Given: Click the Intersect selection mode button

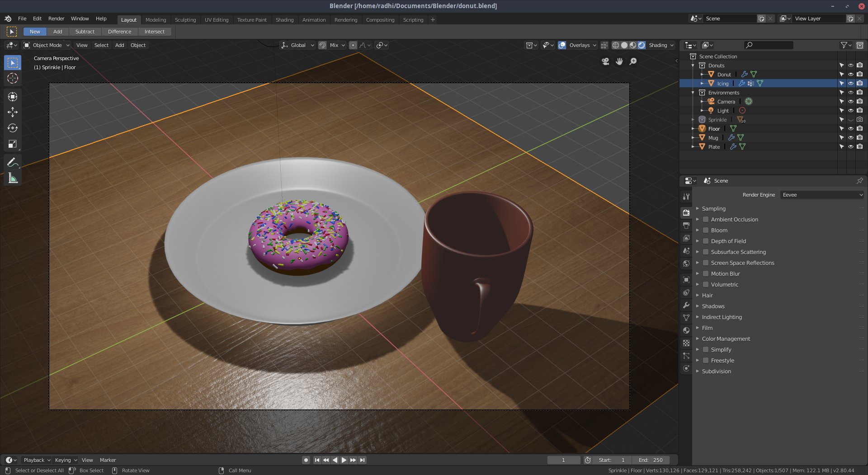Looking at the screenshot, I should click(x=155, y=32).
